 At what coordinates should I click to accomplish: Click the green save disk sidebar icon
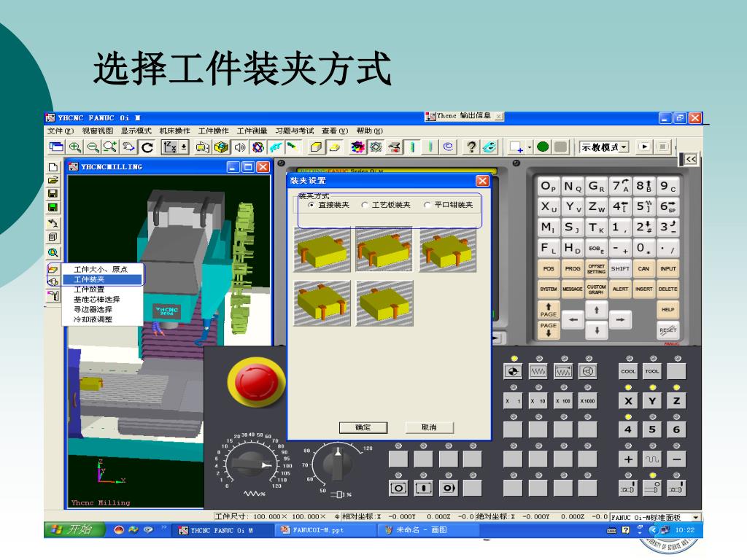pyautogui.click(x=53, y=207)
